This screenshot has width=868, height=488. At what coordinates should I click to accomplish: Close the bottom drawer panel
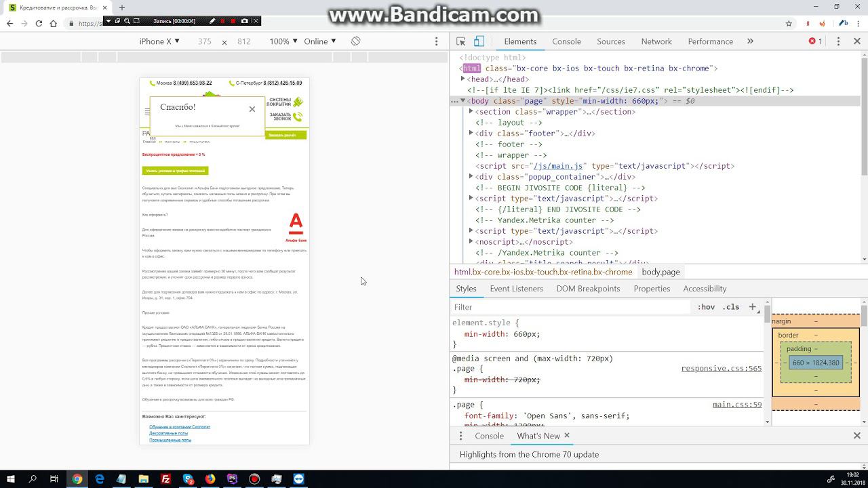(857, 436)
